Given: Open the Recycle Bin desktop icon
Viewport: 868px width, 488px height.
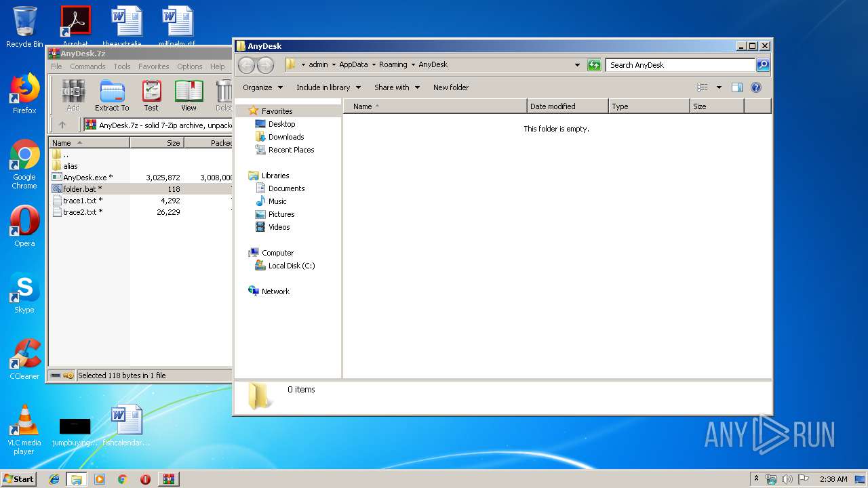Looking at the screenshot, I should [x=24, y=27].
